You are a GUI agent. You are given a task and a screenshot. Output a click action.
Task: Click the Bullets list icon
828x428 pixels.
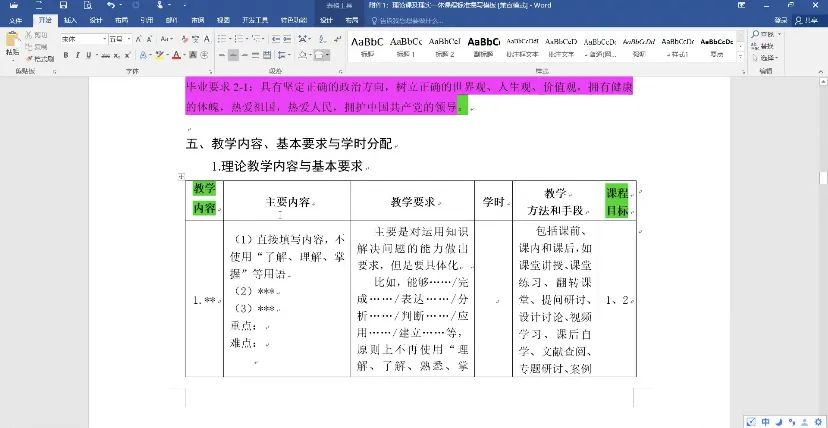[222, 39]
